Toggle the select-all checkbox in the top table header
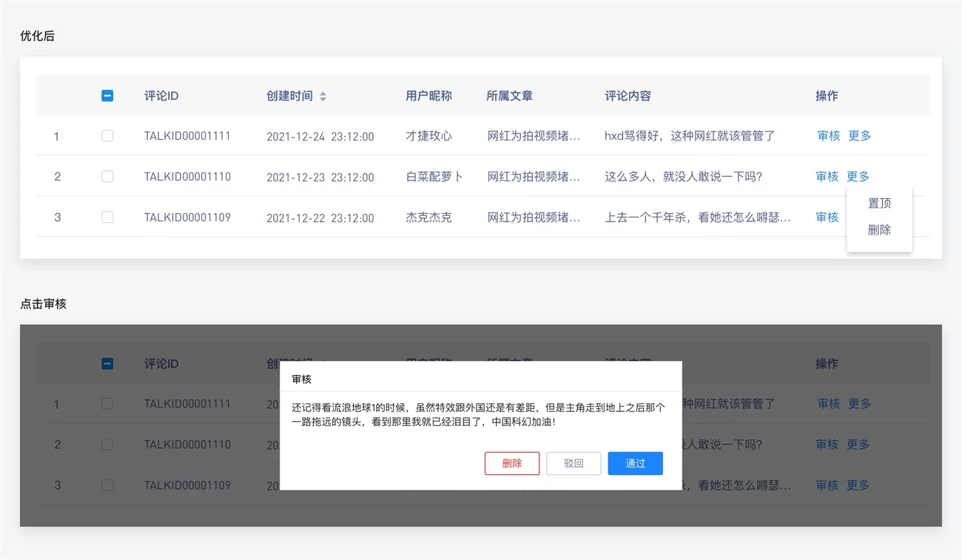Viewport: 962px width, 560px height. tap(107, 95)
